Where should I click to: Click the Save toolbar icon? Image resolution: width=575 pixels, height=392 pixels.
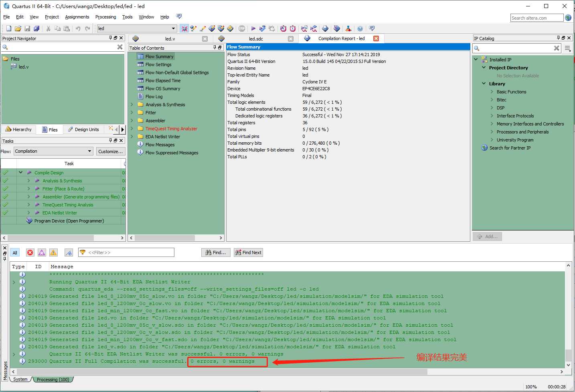pos(27,28)
